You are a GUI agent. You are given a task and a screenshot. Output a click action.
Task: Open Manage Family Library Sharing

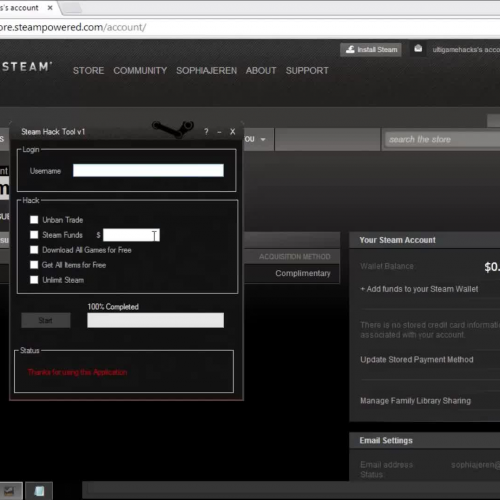coord(415,401)
